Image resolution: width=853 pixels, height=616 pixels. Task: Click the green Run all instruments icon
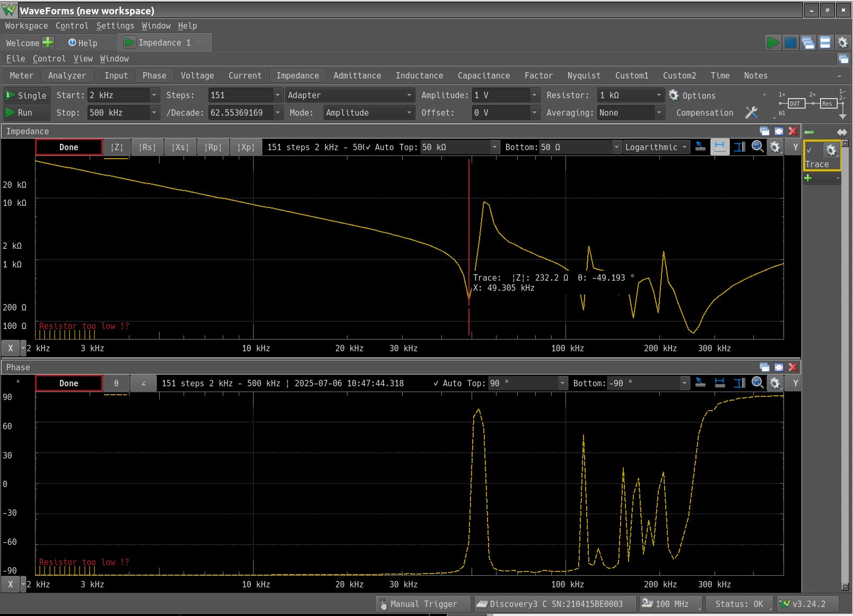[773, 42]
